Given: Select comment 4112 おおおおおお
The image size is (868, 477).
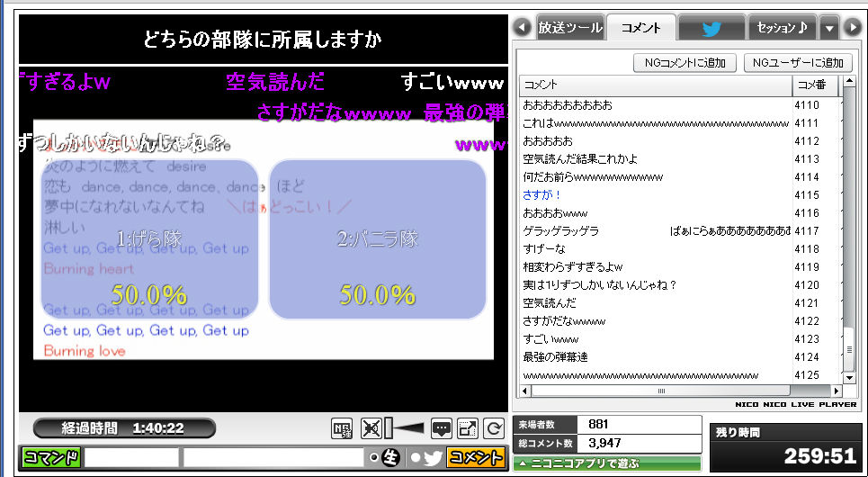Looking at the screenshot, I should [x=680, y=140].
